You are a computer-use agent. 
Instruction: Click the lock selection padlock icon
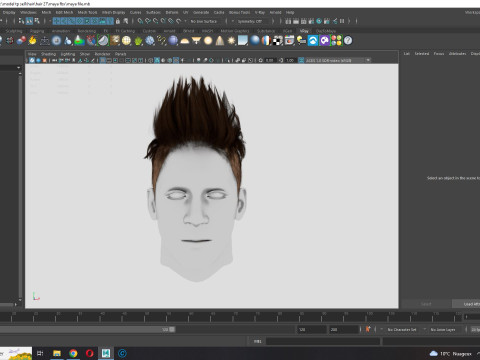117,21
